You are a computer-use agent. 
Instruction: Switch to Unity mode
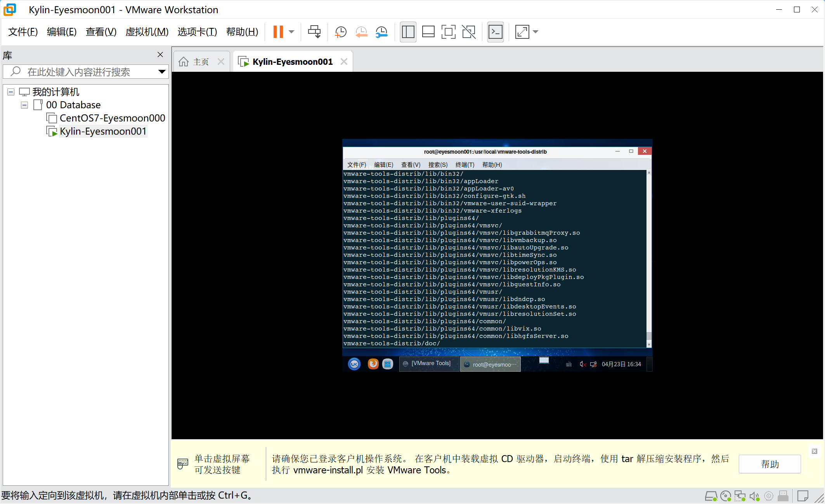(469, 32)
